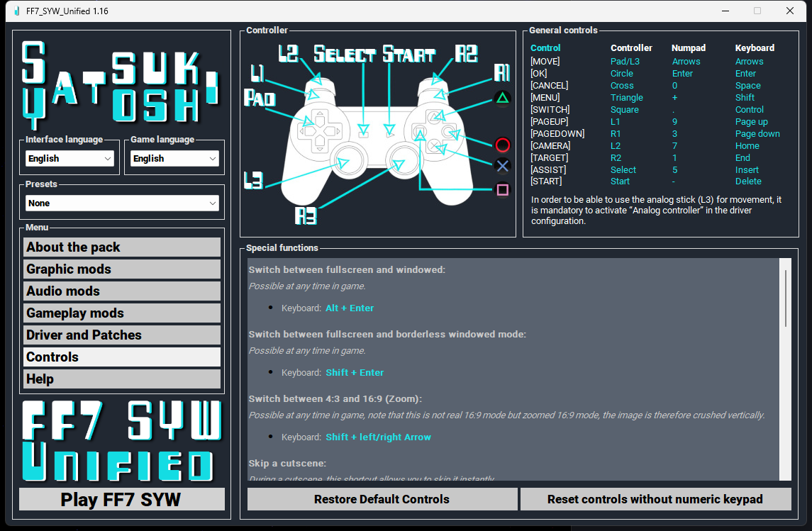This screenshot has height=531, width=812.
Task: Click the [START] control row label
Action: [546, 181]
